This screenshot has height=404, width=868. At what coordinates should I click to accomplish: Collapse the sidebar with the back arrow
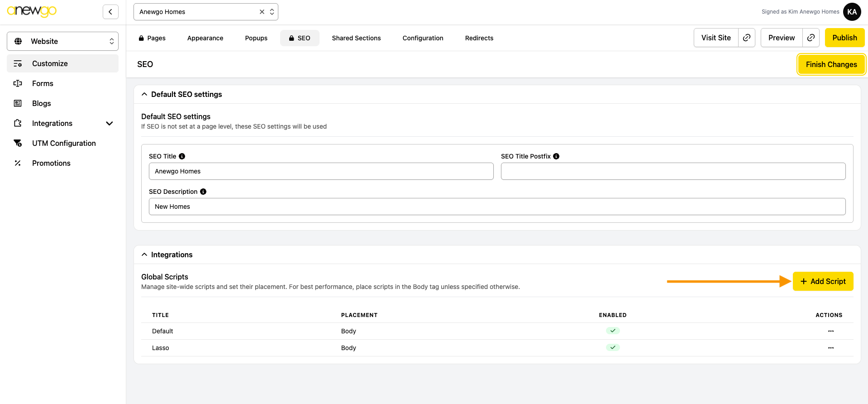click(110, 12)
